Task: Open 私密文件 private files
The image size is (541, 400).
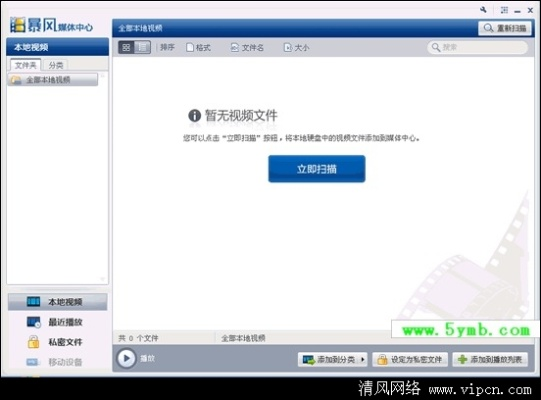Action: pyautogui.click(x=58, y=342)
